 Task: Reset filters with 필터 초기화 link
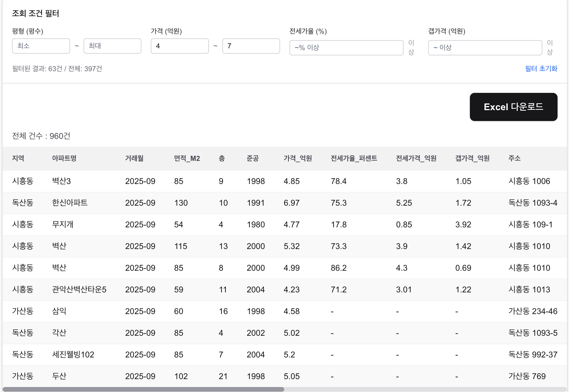pyautogui.click(x=541, y=69)
